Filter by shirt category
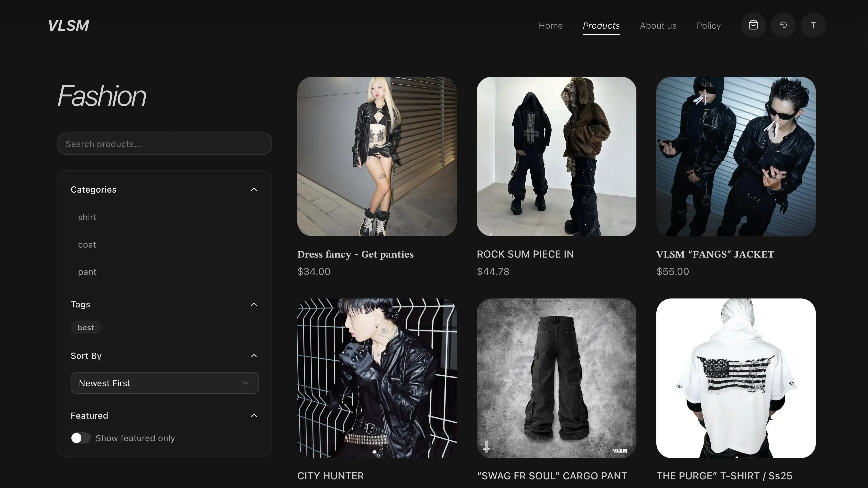This screenshot has height=488, width=868. point(87,217)
